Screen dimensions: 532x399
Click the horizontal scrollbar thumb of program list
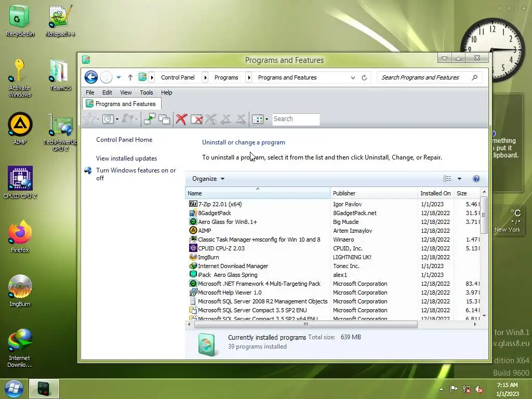click(305, 324)
